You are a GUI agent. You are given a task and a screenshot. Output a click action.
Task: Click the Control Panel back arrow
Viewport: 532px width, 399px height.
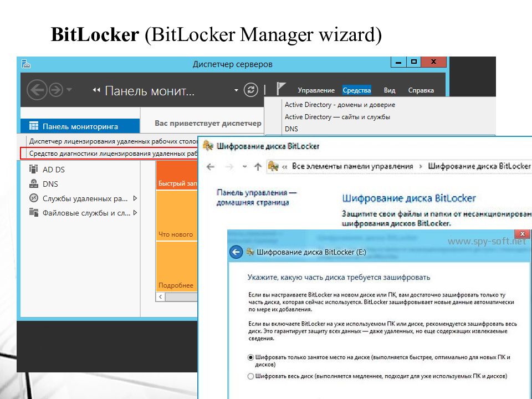point(211,166)
